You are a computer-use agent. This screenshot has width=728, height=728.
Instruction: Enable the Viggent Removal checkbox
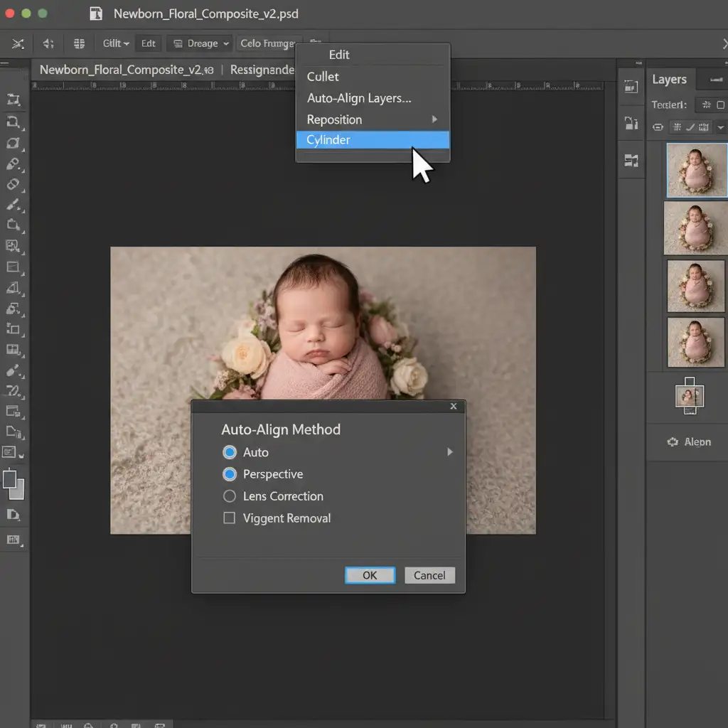pyautogui.click(x=230, y=518)
